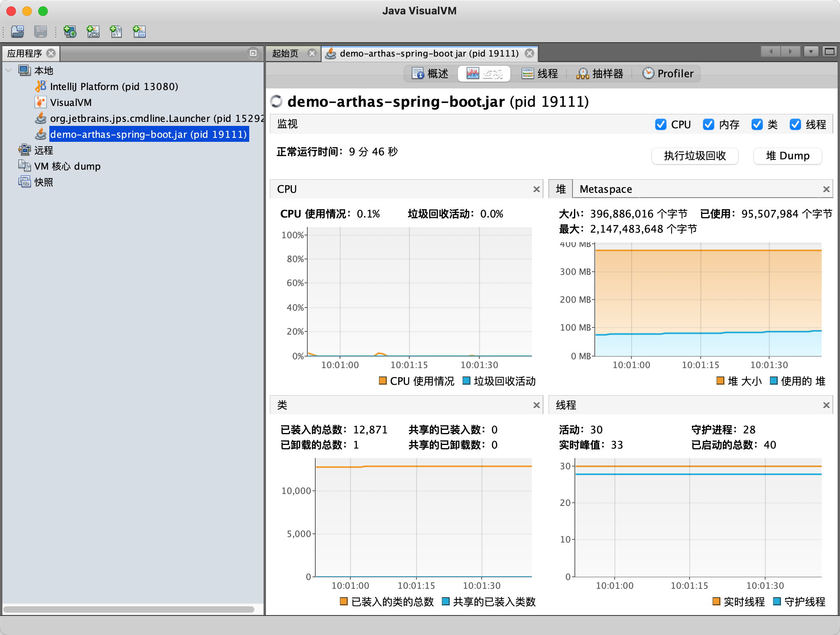Select the 堆 heap chart tab
The image size is (840, 635).
pyautogui.click(x=561, y=189)
